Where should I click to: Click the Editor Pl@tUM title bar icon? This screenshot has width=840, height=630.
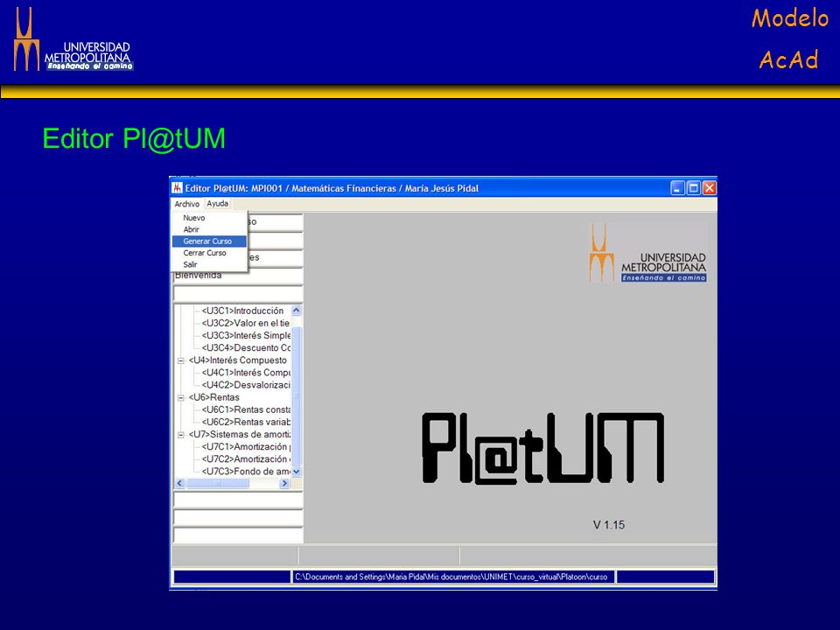coord(178,188)
